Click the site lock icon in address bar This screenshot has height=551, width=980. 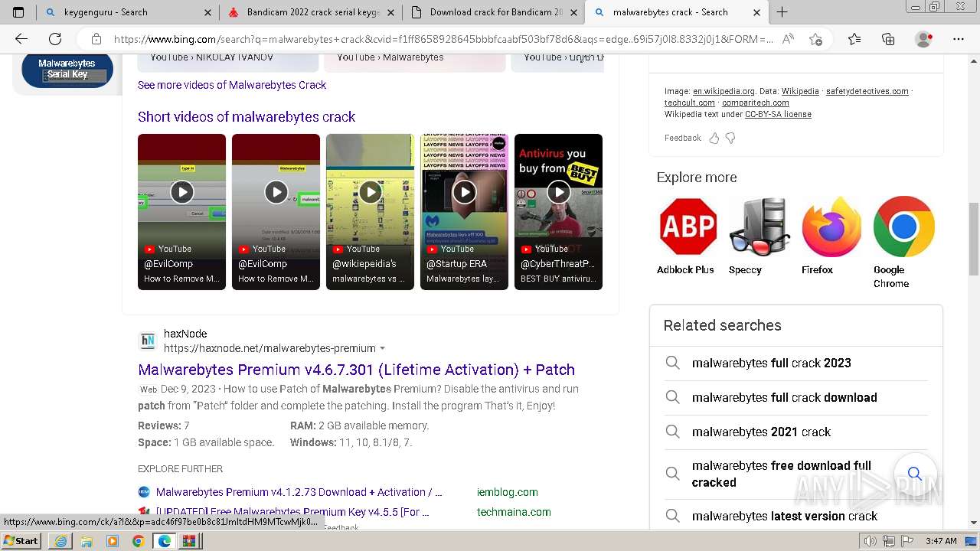[x=96, y=39]
